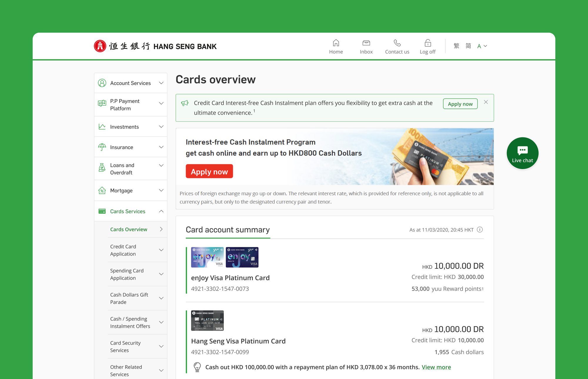Click the Home label in header
588x379 pixels.
(x=336, y=52)
